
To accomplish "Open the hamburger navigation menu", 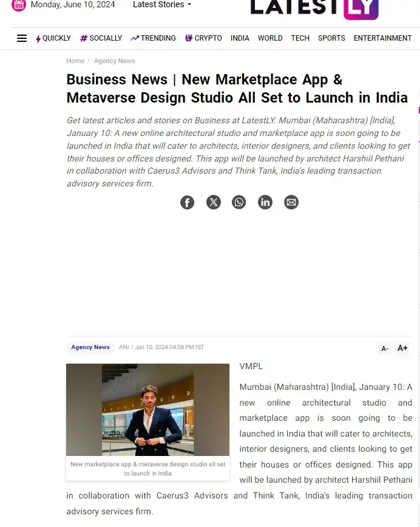I will coord(22,38).
